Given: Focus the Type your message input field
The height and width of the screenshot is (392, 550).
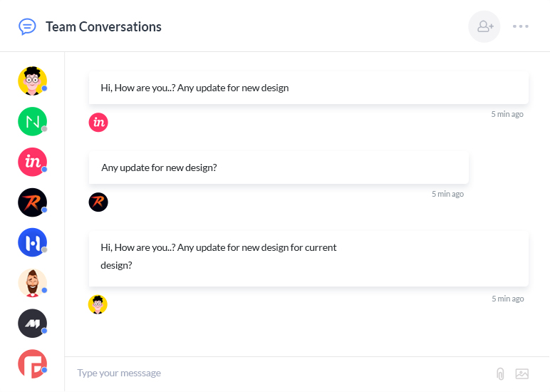Looking at the screenshot, I should (x=278, y=373).
